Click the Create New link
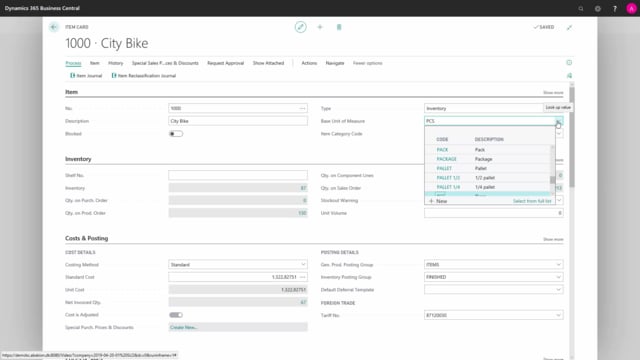 (x=183, y=327)
